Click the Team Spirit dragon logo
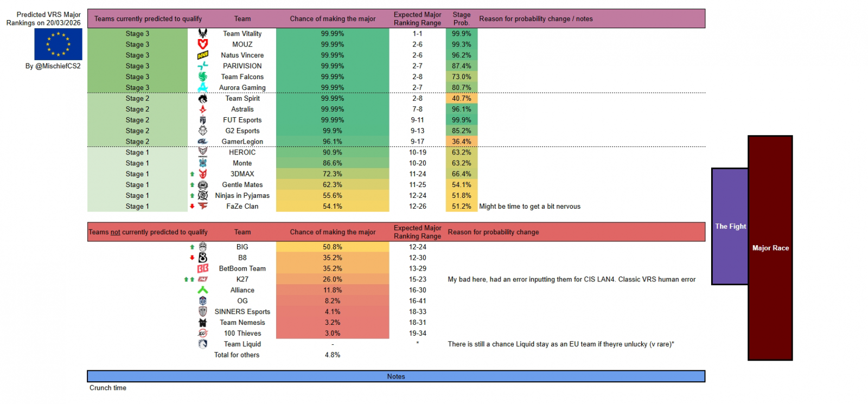The height and width of the screenshot is (404, 868). [x=202, y=99]
